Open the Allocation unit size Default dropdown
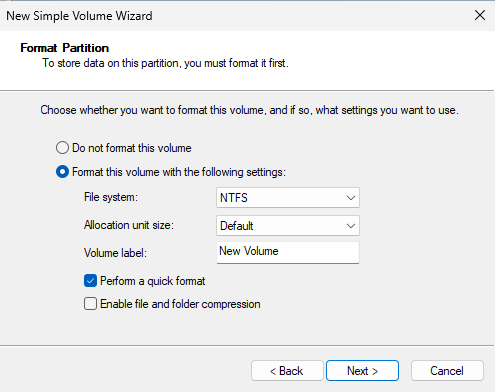The width and height of the screenshot is (495, 392). click(288, 226)
